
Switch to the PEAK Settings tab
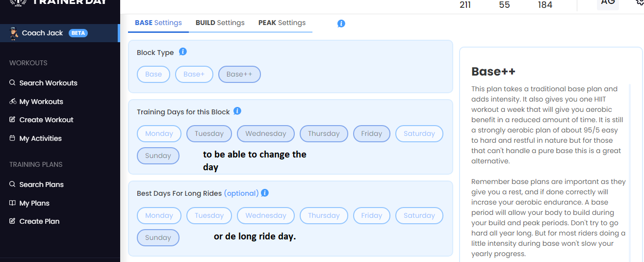(x=282, y=23)
